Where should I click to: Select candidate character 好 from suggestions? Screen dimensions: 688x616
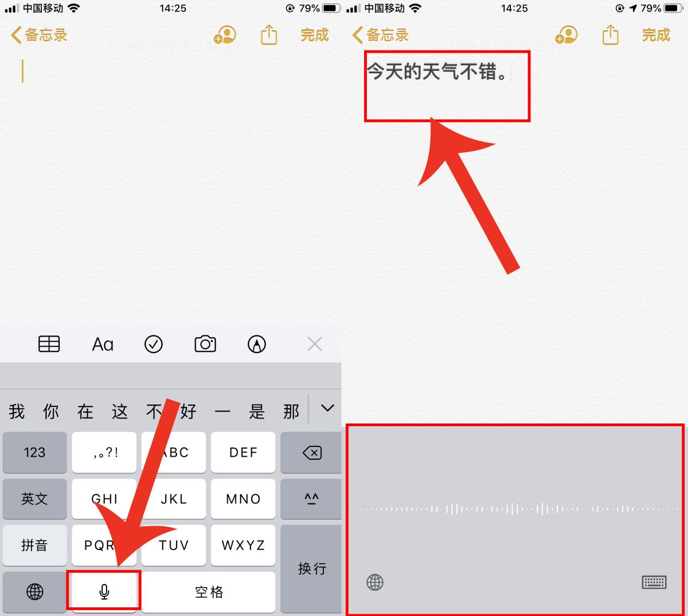coord(189,412)
